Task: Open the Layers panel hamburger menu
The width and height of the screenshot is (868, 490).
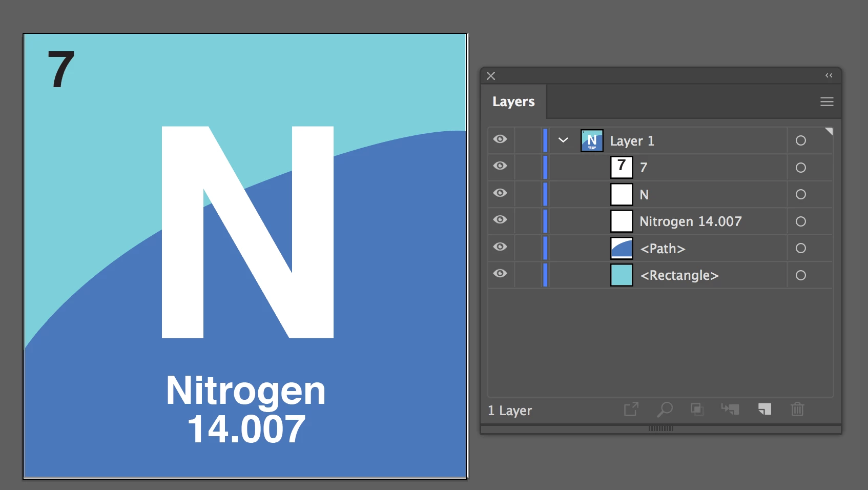Action: coord(826,101)
